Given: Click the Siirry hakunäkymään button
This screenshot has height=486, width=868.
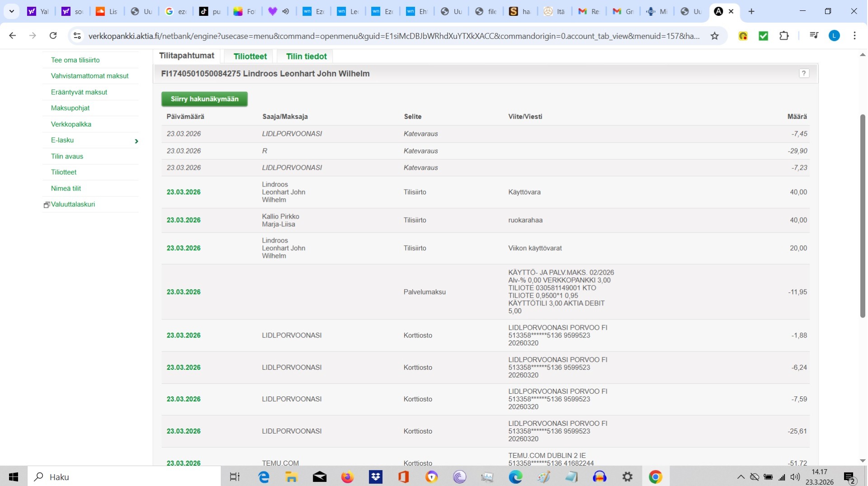Looking at the screenshot, I should click(204, 99).
